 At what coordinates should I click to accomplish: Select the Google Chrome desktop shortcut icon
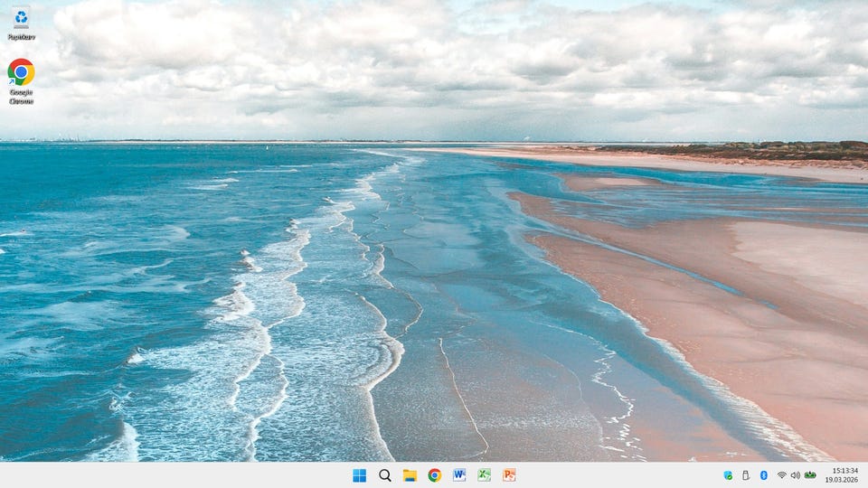(x=21, y=71)
